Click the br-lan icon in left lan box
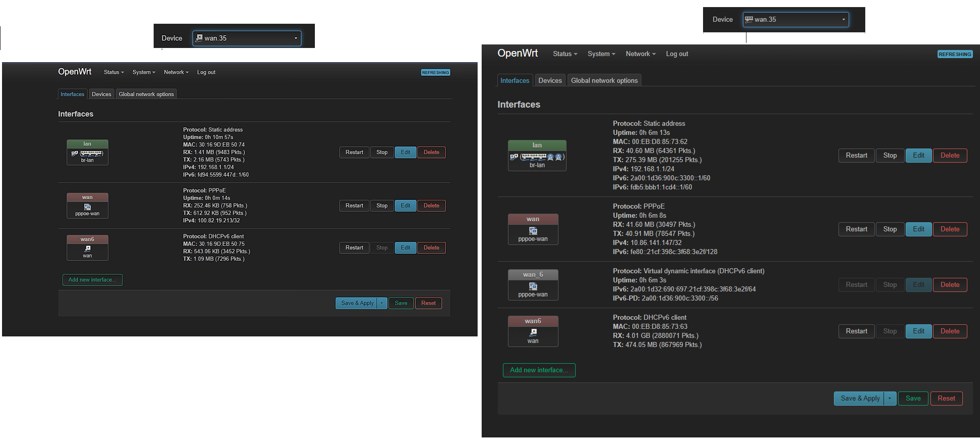The image size is (980, 443). [x=75, y=154]
